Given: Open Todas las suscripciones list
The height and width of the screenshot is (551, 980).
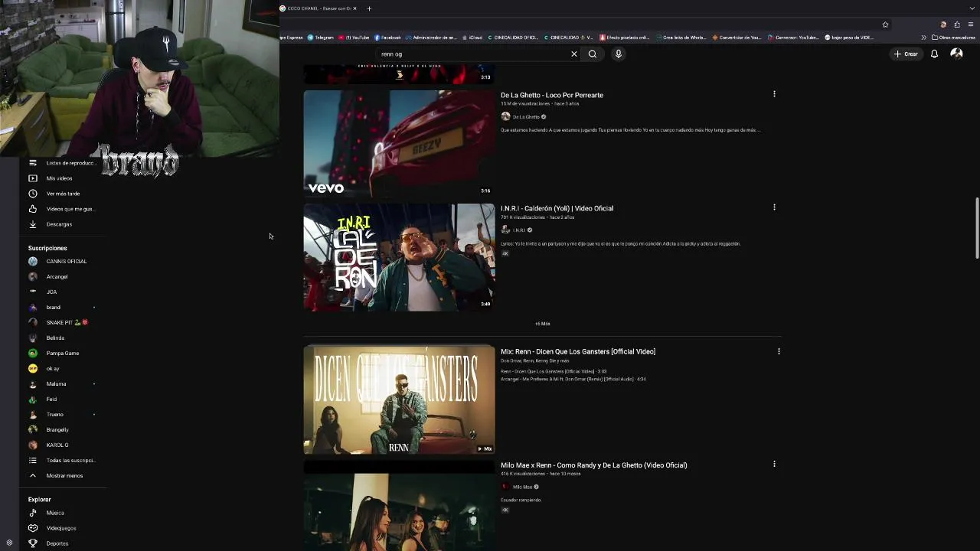Looking at the screenshot, I should pyautogui.click(x=63, y=460).
